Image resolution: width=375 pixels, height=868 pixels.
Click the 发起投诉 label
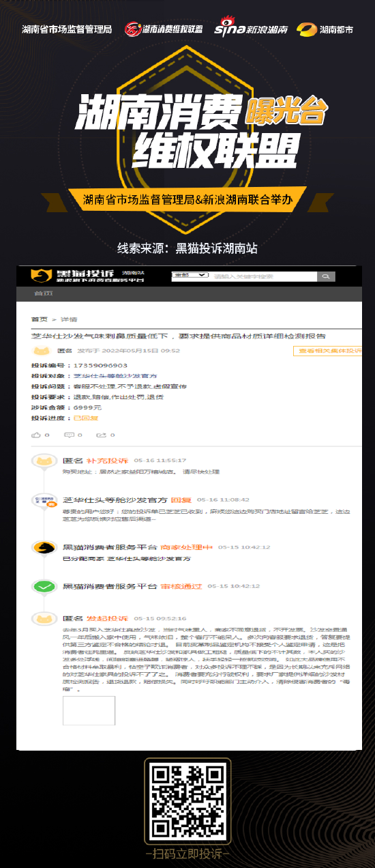click(107, 618)
